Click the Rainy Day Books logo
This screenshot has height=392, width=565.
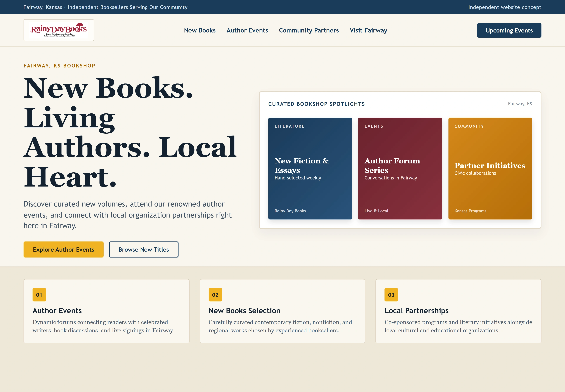point(59,30)
